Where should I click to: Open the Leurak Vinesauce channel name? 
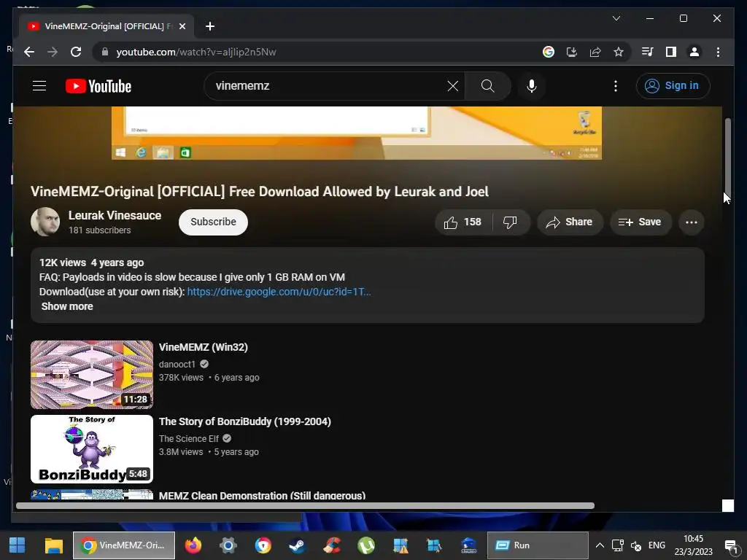coord(115,215)
